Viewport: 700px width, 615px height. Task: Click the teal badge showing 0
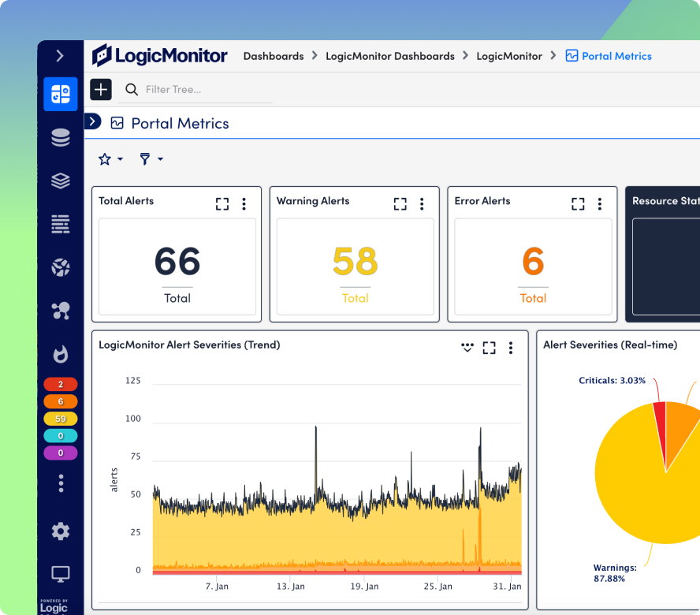pyautogui.click(x=61, y=435)
